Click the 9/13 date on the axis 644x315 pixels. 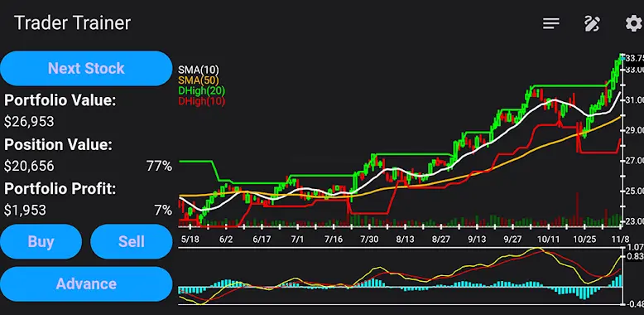[477, 240]
